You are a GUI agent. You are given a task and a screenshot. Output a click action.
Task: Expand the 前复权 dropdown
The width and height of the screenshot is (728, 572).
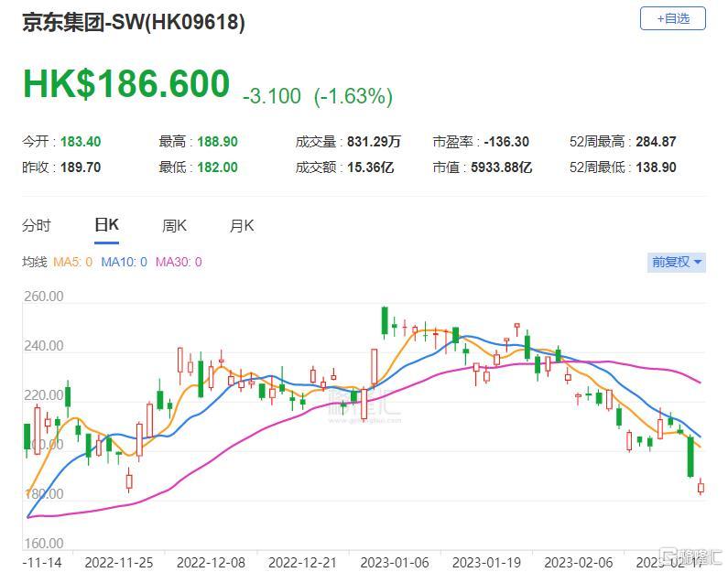(x=677, y=262)
